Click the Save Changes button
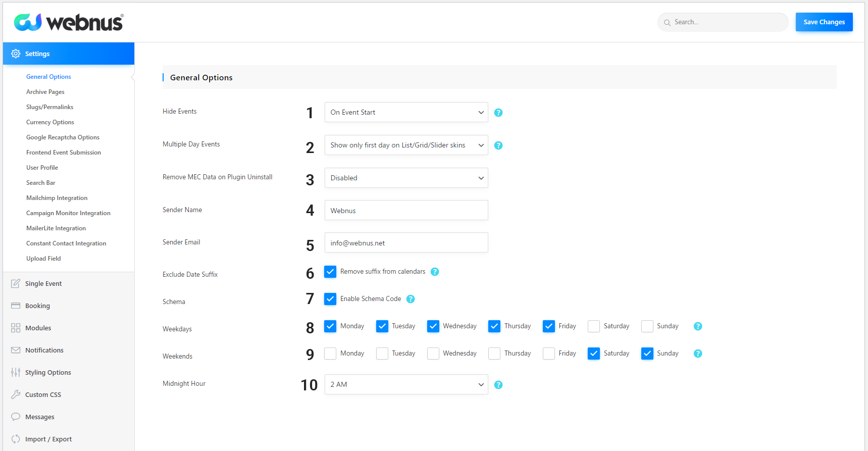Viewport: 868px width, 451px height. tap(824, 22)
